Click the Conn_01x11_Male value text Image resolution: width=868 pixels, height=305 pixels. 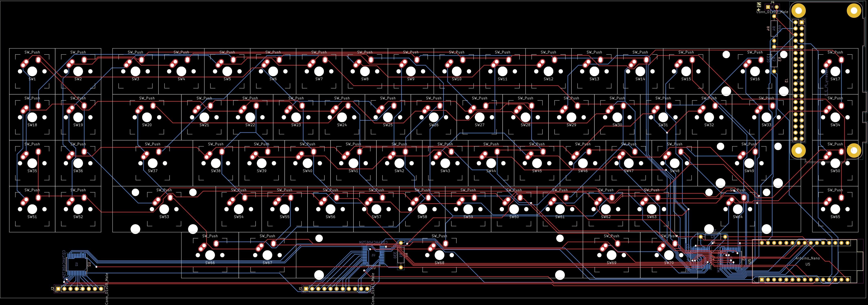(x=373, y=288)
